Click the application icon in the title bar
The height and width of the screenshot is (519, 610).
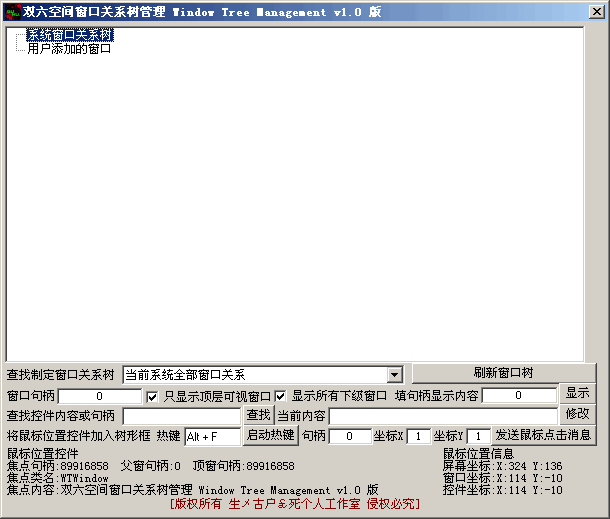point(13,12)
